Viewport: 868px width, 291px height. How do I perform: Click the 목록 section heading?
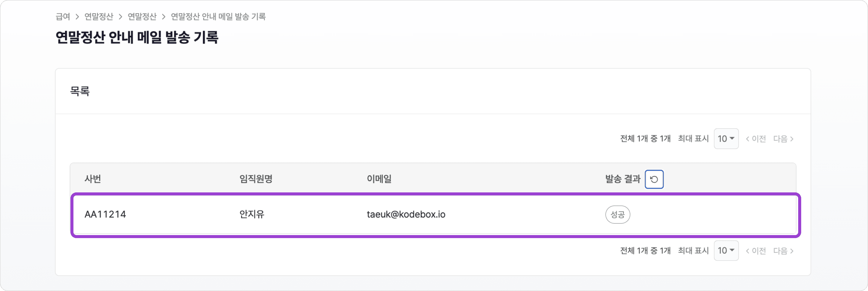(x=80, y=91)
